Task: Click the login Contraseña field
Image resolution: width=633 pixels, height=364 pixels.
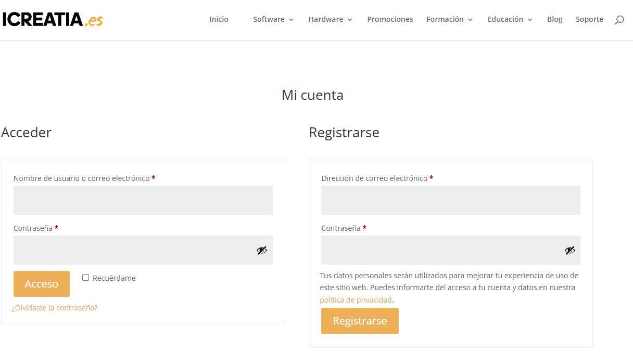Action: point(133,250)
